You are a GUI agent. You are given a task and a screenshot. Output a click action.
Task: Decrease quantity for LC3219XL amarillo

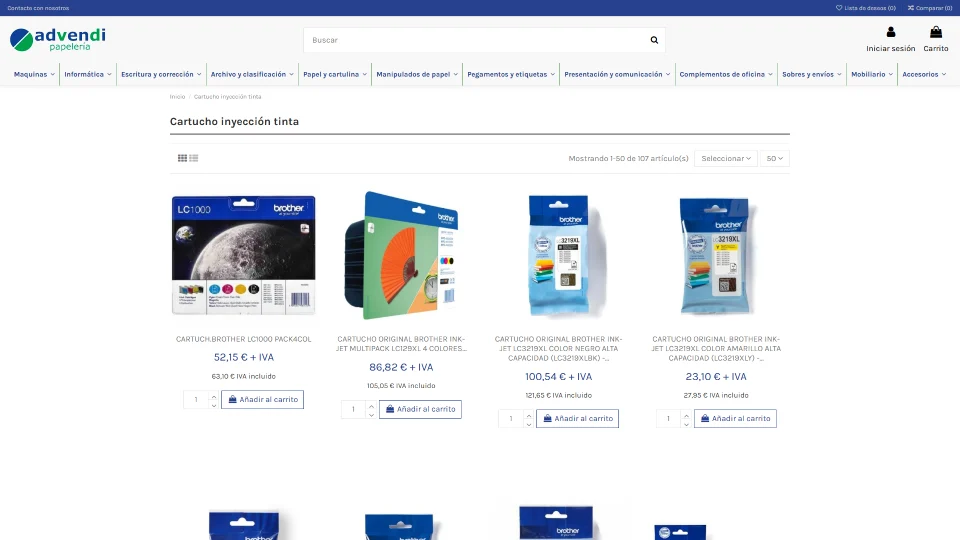686,423
